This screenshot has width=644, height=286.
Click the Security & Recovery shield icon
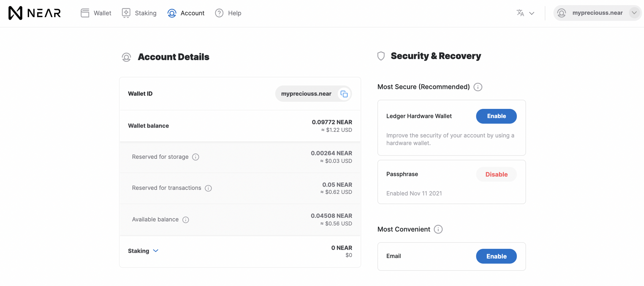[x=381, y=56]
